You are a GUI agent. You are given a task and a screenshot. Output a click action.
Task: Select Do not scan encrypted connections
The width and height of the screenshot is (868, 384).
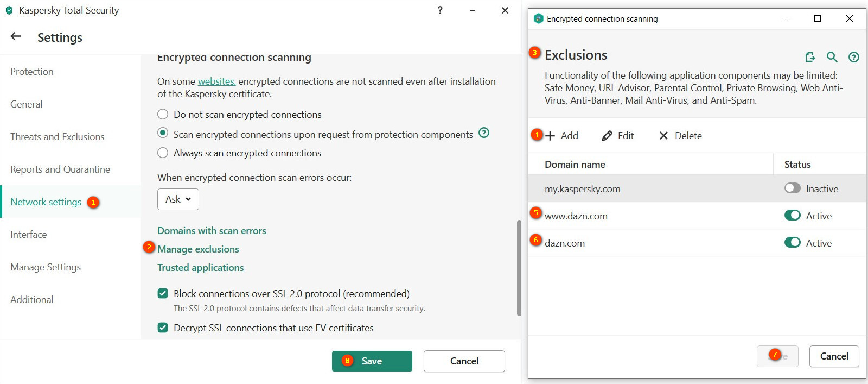point(163,115)
